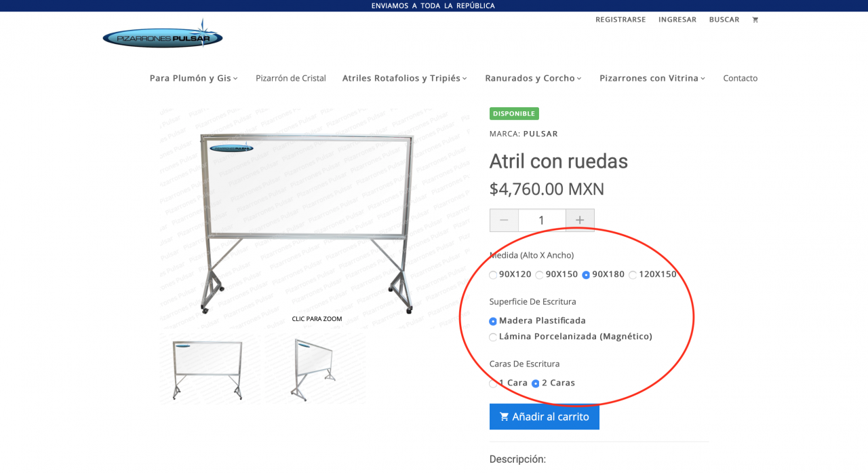The height and width of the screenshot is (473, 868).
Task: Choose the 1 Cara option
Action: [494, 383]
